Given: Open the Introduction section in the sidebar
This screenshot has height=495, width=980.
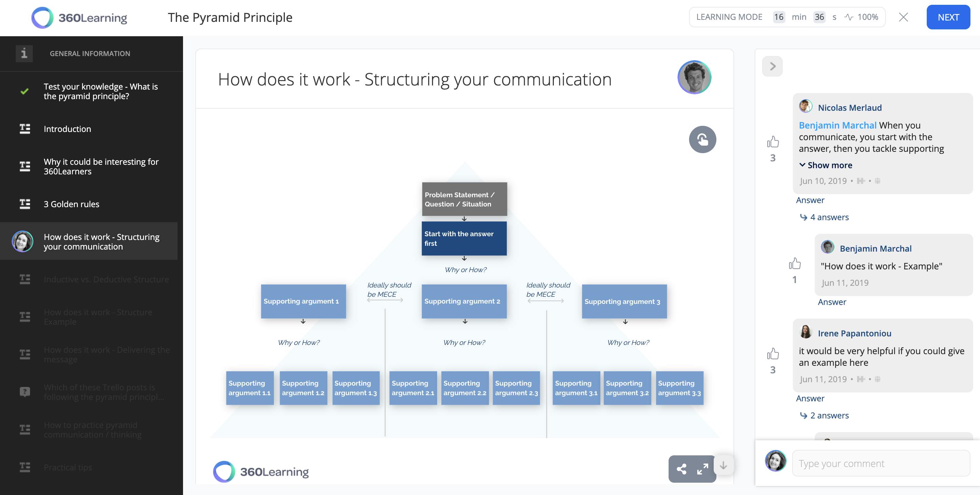Looking at the screenshot, I should point(67,129).
